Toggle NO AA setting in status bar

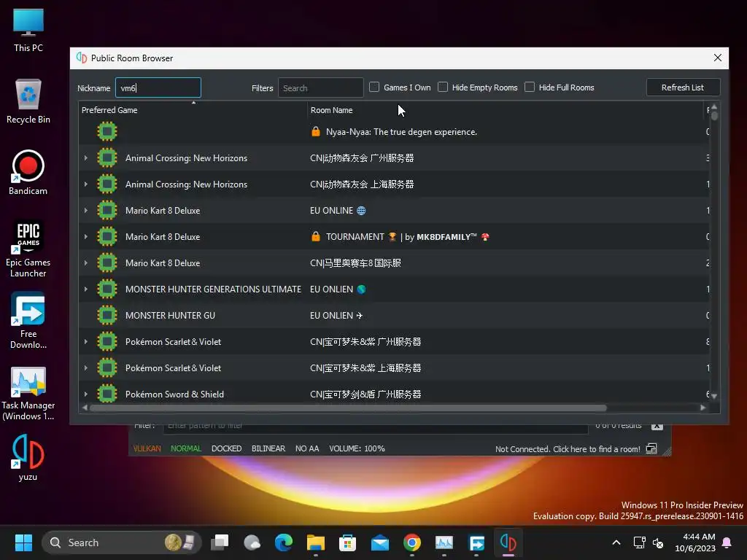307,448
